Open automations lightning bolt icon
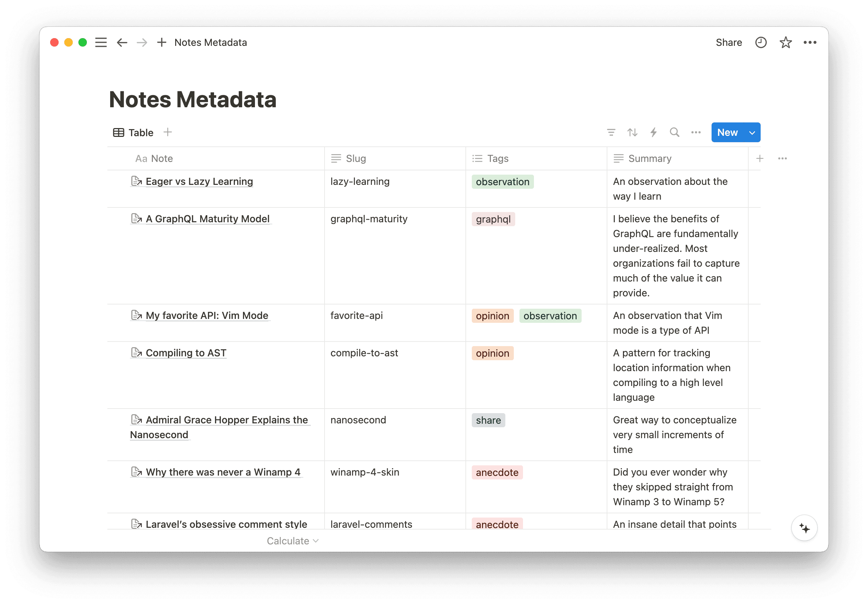The width and height of the screenshot is (868, 604). coord(653,133)
